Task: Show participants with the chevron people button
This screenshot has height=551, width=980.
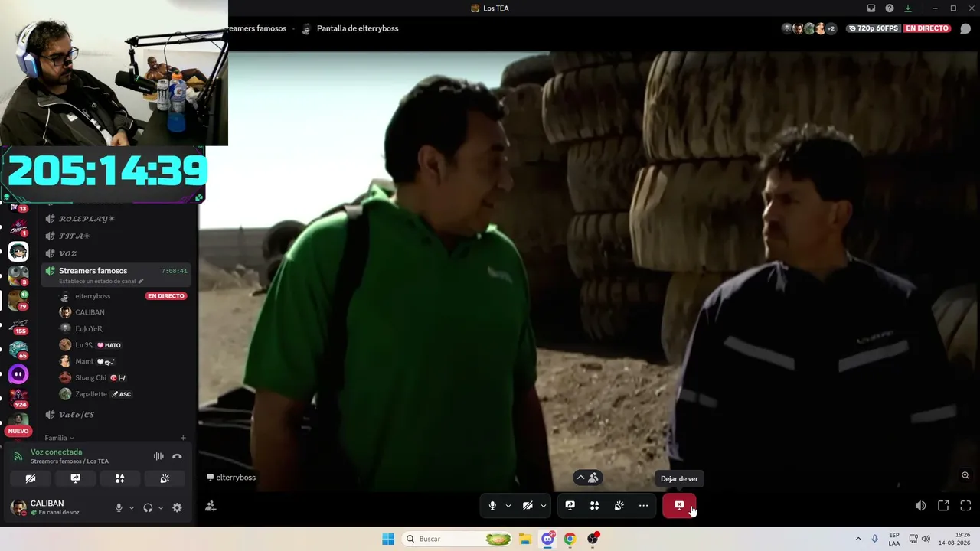Action: point(587,478)
